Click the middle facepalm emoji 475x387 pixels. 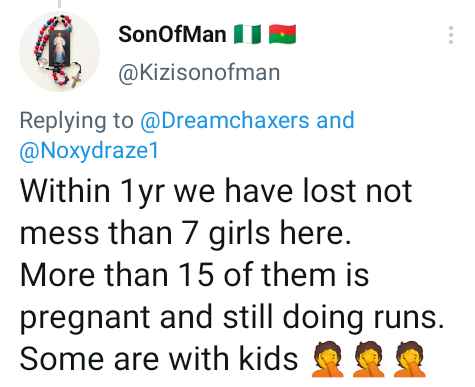coord(368,359)
